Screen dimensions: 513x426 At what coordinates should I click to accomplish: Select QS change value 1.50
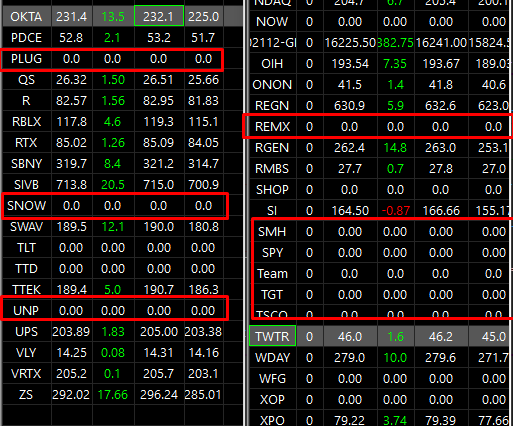pyautogui.click(x=113, y=80)
